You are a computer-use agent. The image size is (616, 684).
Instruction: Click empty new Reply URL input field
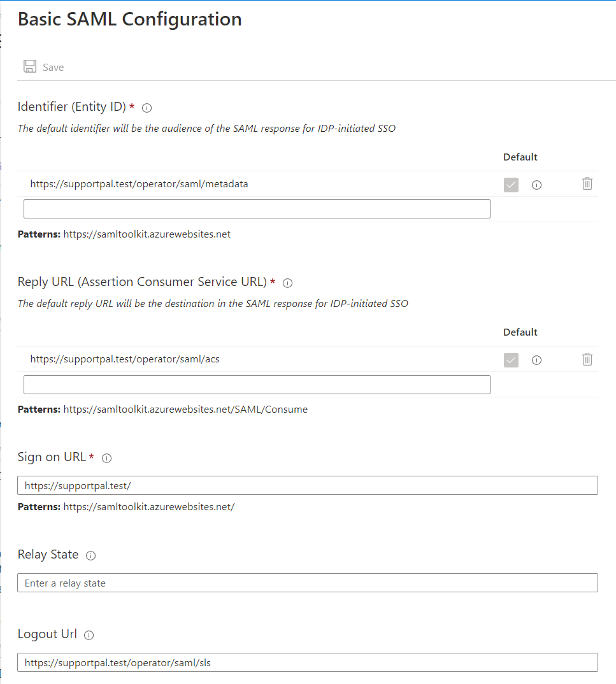[x=257, y=384]
